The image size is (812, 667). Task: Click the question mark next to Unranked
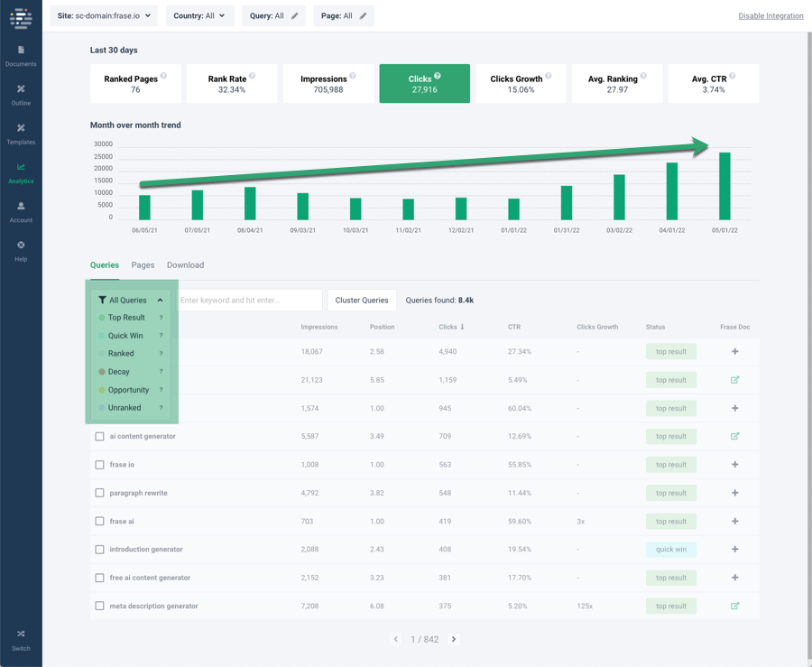click(x=161, y=408)
